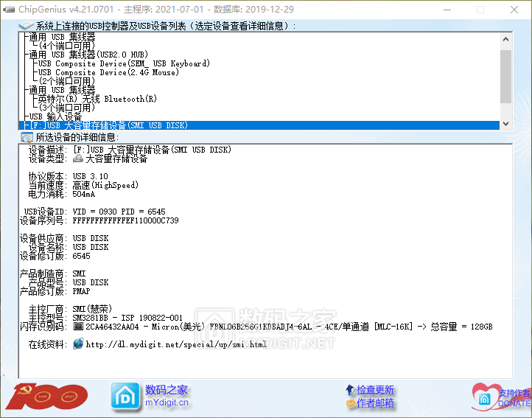532x418 pixels.
Task: Click the flash chip icon before 2CA46432AA04
Action: pyautogui.click(x=78, y=327)
